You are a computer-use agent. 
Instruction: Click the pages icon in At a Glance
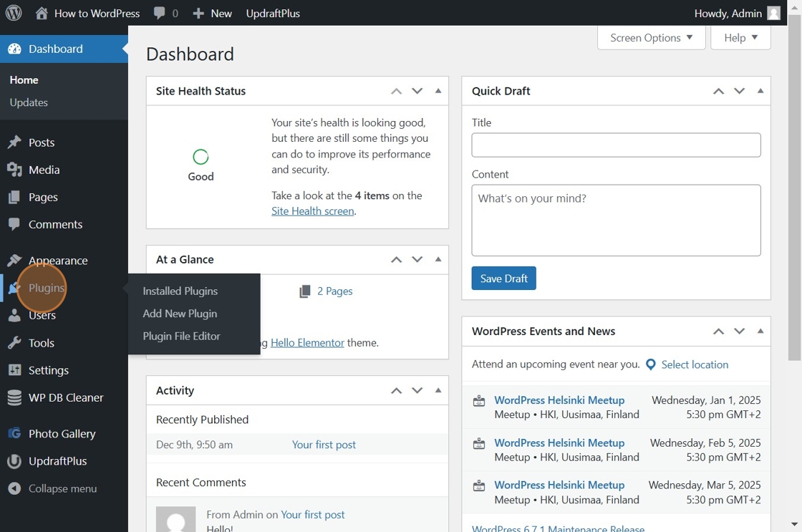305,291
